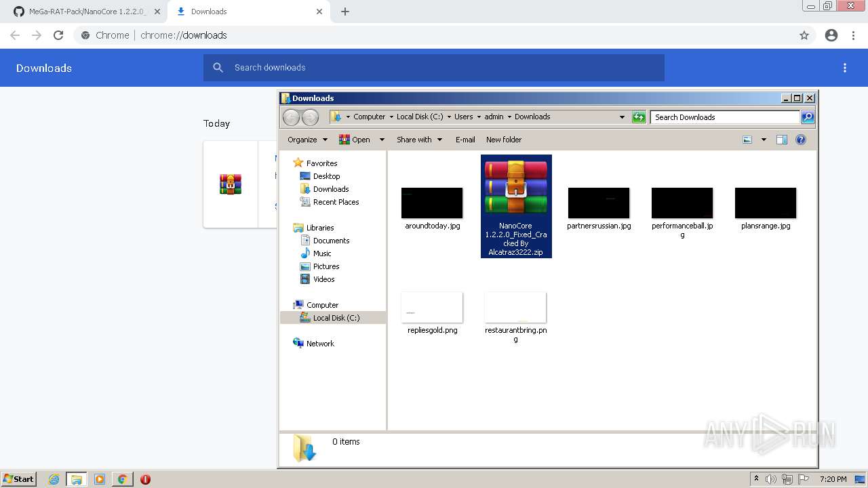Open the Share with dropdown
The image size is (868, 488).
click(x=419, y=140)
